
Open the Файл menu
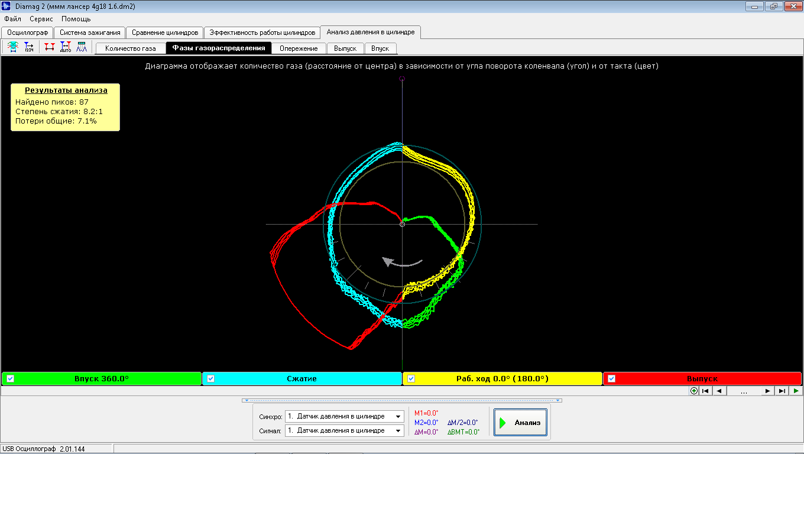click(12, 19)
